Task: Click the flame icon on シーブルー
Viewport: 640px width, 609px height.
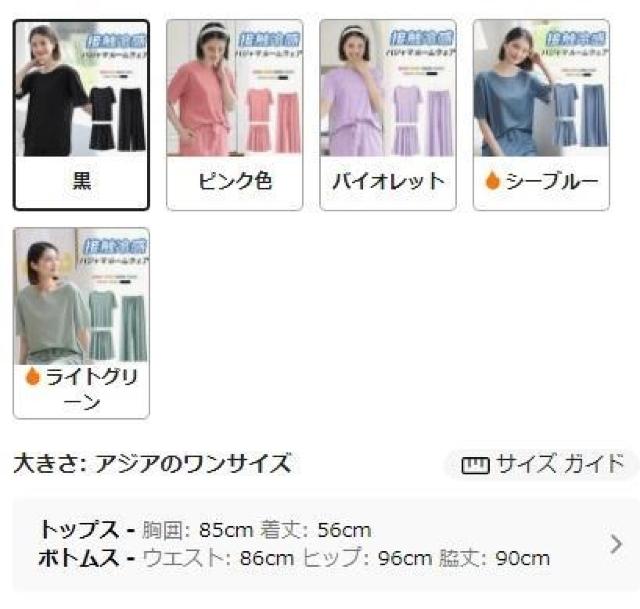Action: (x=493, y=180)
